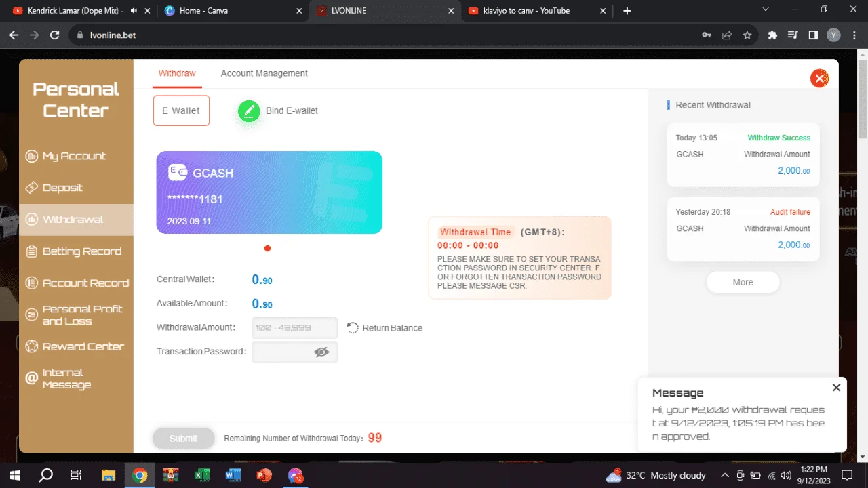
Task: Select the GCASH card ending 1181
Action: [x=269, y=192]
